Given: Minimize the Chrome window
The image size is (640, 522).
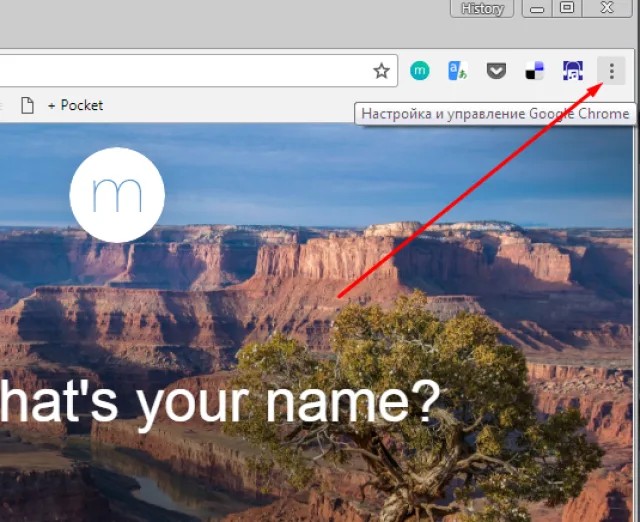Looking at the screenshot, I should pos(537,9).
